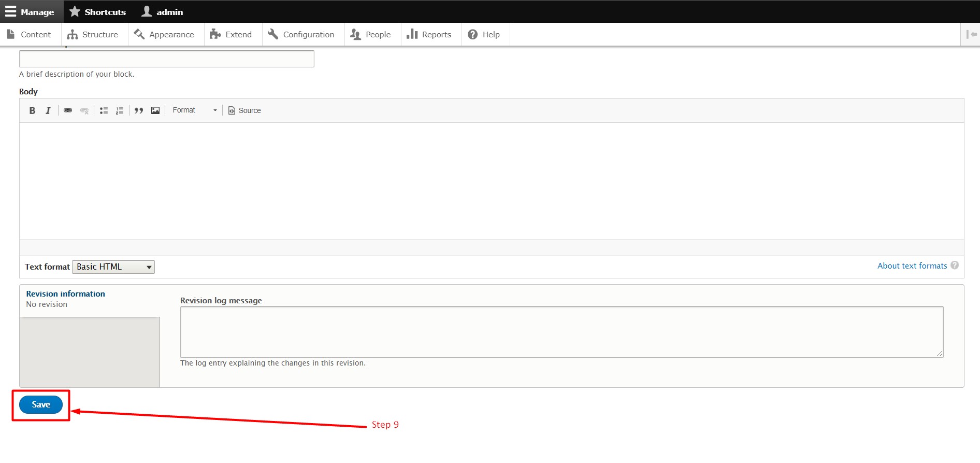980x463 pixels.
Task: Insert an image into the body
Action: (155, 110)
